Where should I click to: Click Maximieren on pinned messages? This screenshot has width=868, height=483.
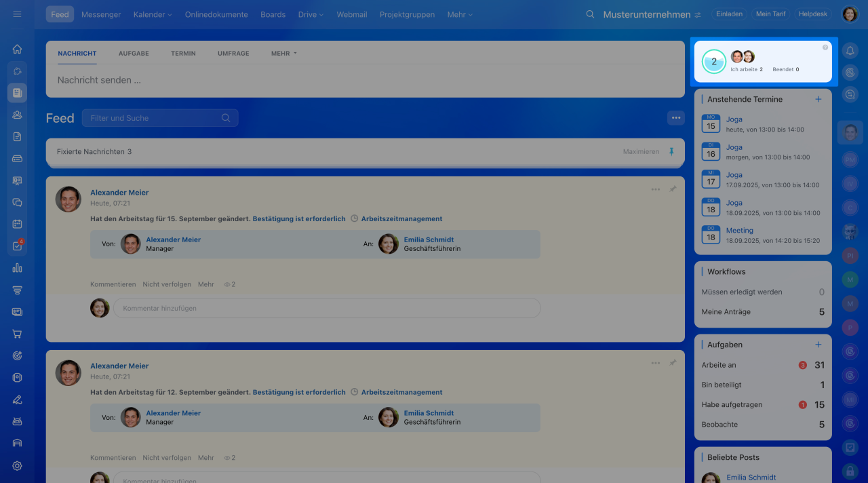(641, 151)
